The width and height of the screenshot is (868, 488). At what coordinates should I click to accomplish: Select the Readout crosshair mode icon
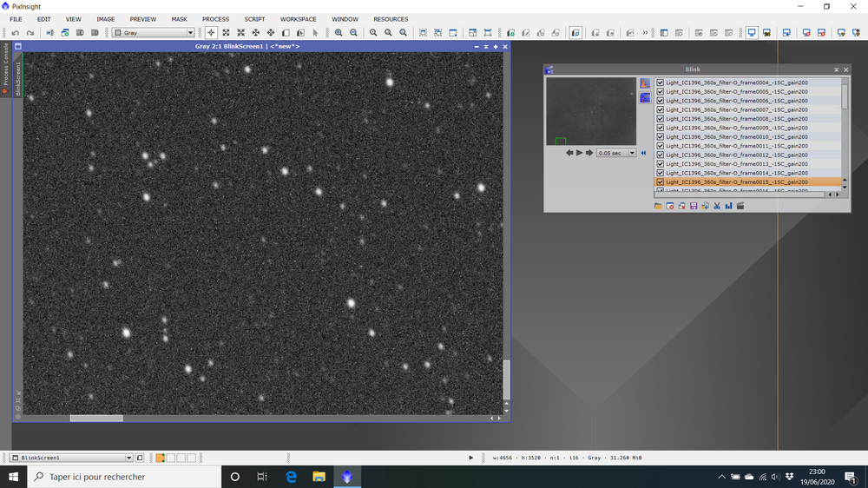click(211, 33)
